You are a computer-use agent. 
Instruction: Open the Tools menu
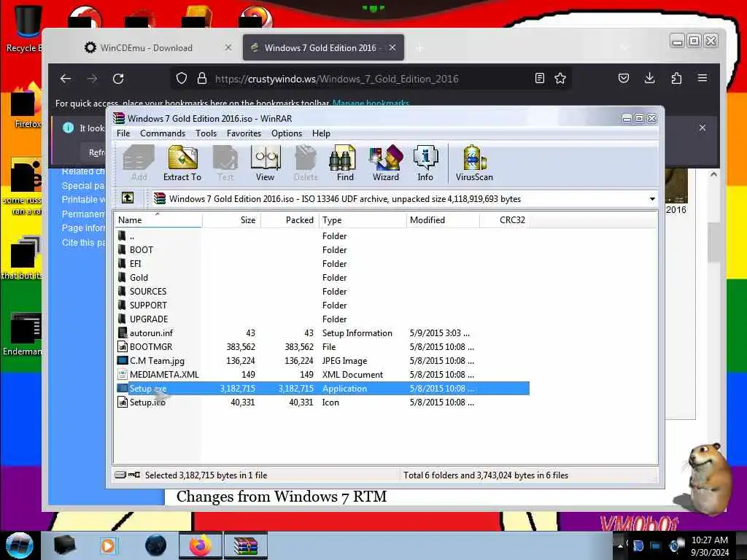coord(206,133)
